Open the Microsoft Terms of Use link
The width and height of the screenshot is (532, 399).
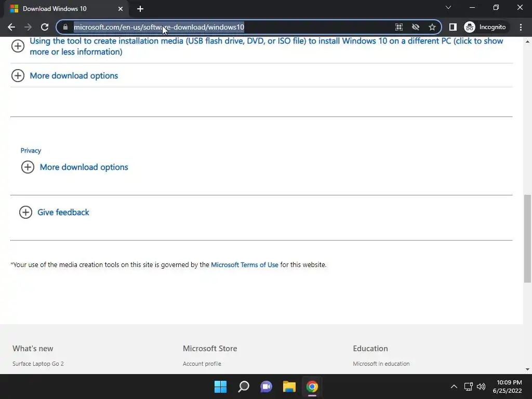tap(245, 264)
